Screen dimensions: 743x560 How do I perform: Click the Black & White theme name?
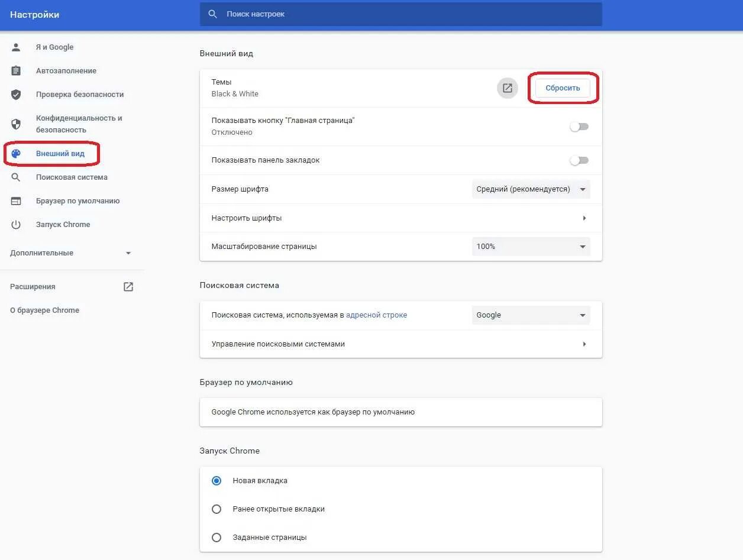pos(235,94)
